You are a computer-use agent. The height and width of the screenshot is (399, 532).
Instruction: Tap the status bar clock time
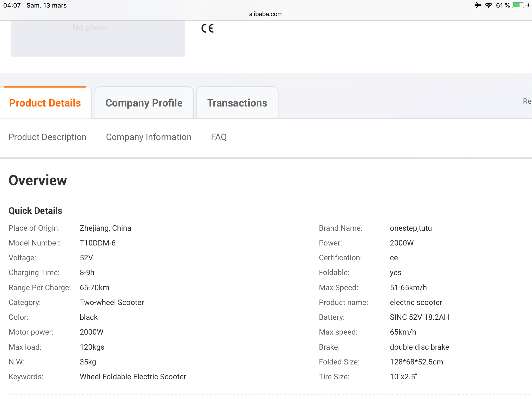click(12, 5)
